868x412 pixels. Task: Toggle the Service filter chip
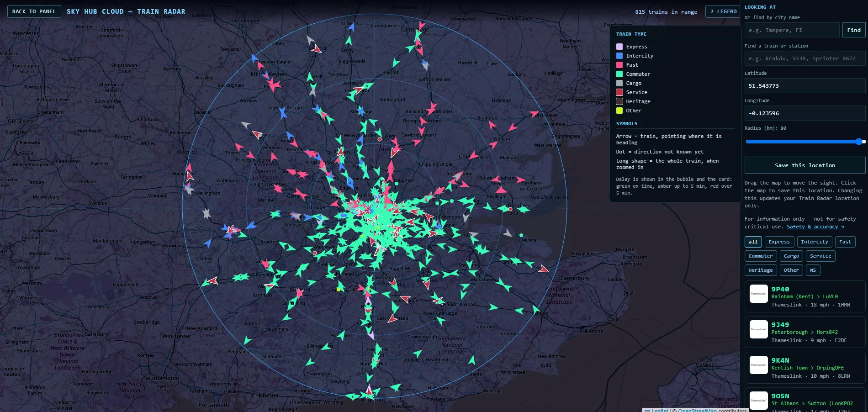click(820, 256)
